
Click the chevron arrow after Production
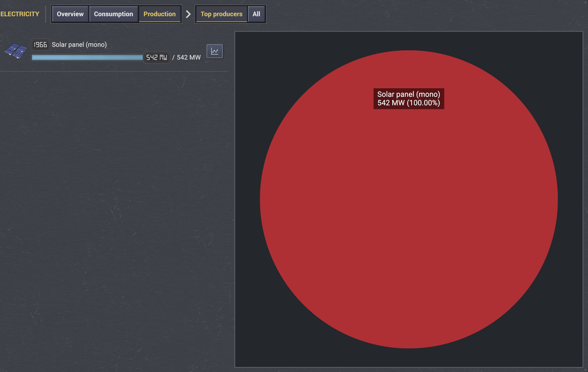click(188, 14)
